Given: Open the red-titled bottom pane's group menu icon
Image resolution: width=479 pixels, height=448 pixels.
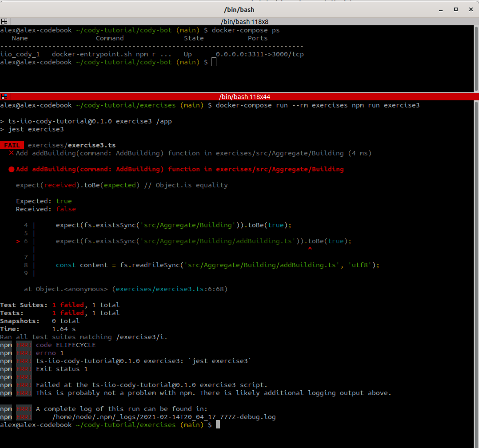Looking at the screenshot, I should [x=4, y=97].
